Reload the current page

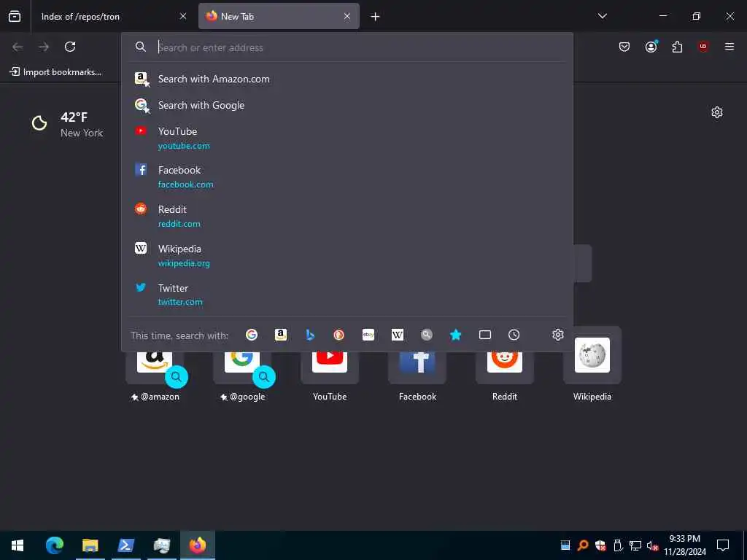click(70, 47)
